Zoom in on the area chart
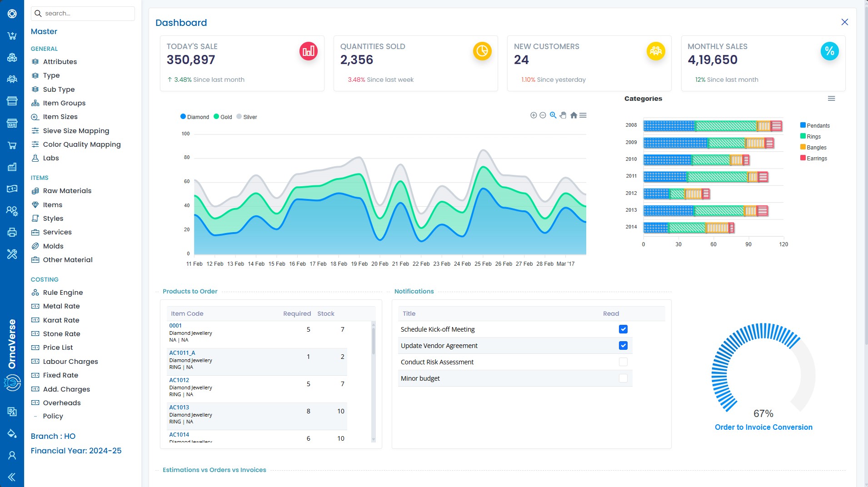Screen dimensions: 868x487 coord(534,115)
